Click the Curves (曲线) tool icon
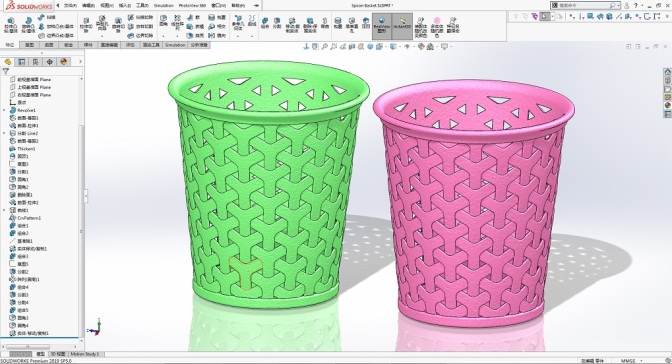 pyautogui.click(x=252, y=18)
